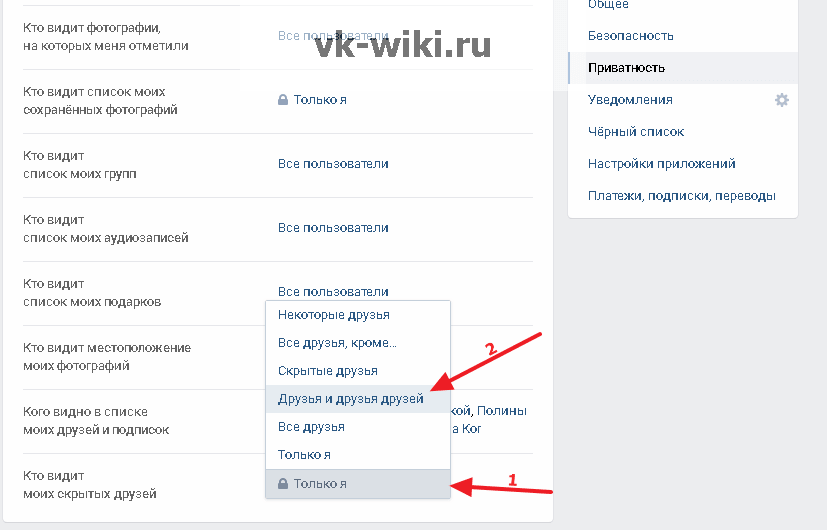Open the Безопасность settings section

point(631,36)
